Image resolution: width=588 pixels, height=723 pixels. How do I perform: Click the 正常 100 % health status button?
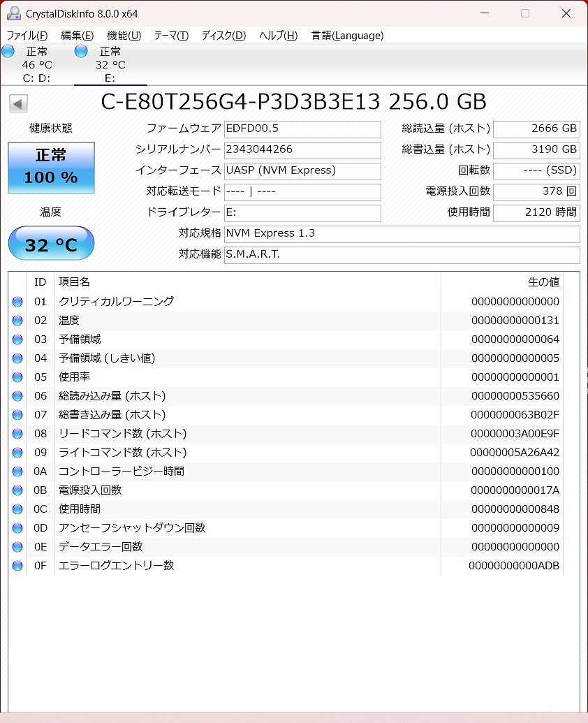tap(51, 168)
